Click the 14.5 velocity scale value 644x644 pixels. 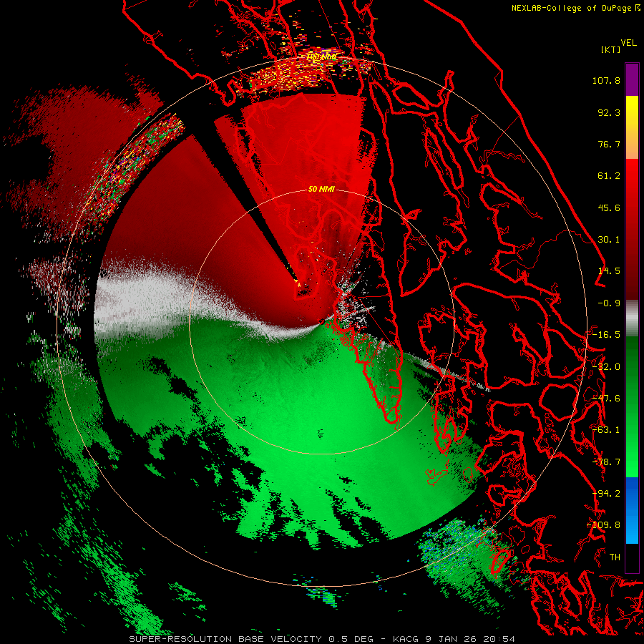(609, 271)
